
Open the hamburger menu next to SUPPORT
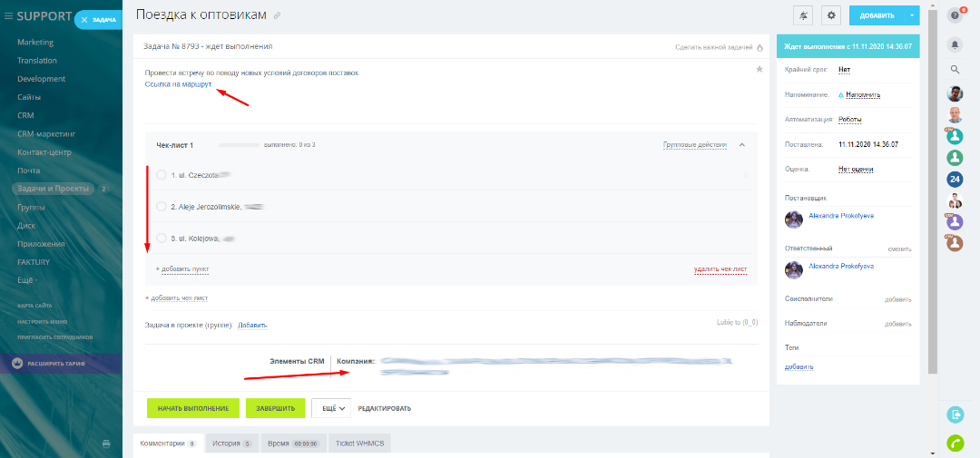[x=8, y=15]
